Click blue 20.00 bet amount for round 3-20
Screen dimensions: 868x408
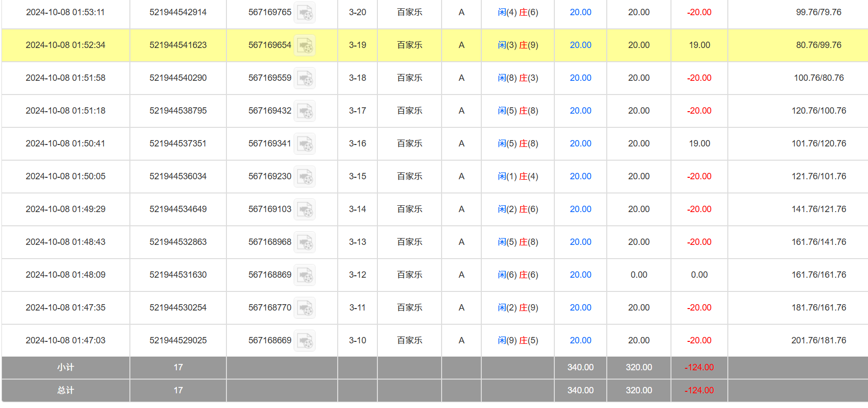pos(580,12)
